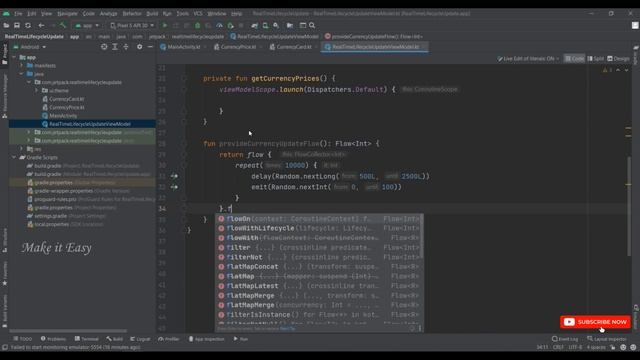Click the Save All toolbar icon
This screenshot has width=640, height=360.
click(17, 25)
